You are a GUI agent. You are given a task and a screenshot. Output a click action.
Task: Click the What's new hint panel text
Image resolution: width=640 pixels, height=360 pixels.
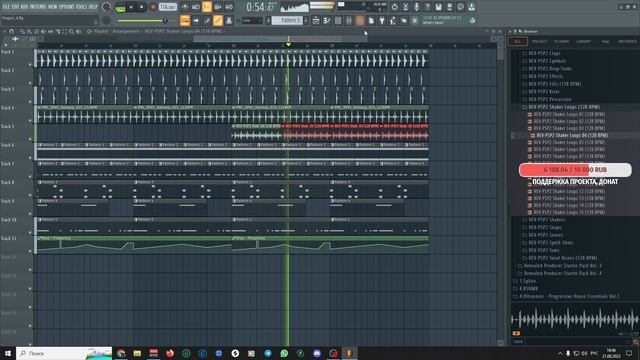442,20
